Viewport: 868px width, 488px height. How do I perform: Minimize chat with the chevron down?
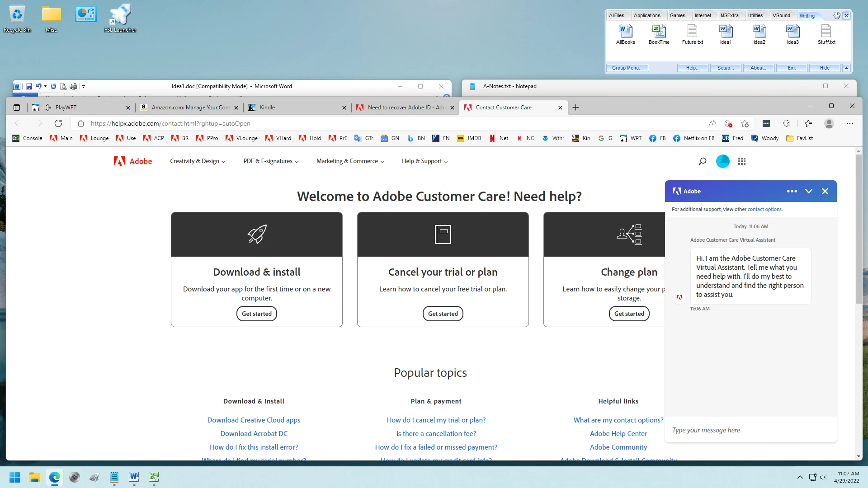[x=809, y=191]
